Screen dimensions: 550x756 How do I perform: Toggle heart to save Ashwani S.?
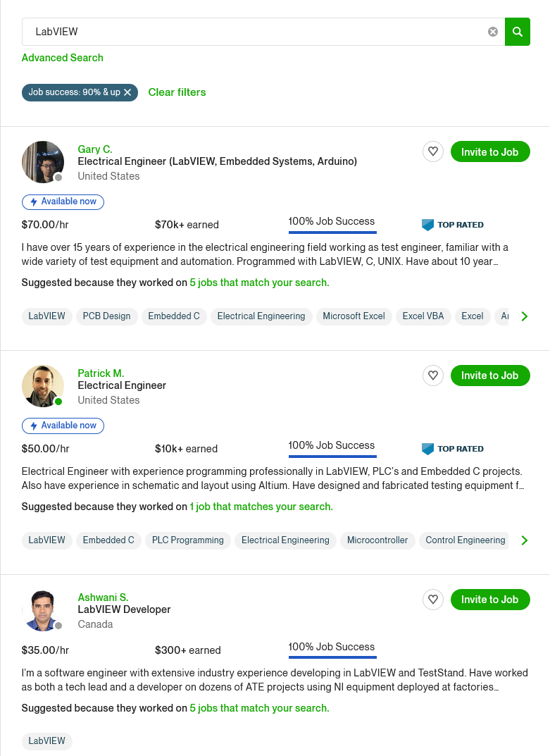[x=433, y=600]
